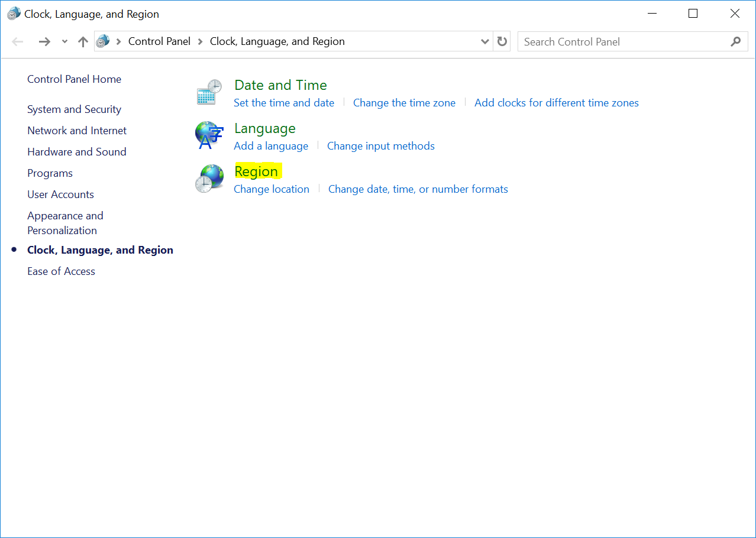Open recent locations dropdown arrow
Screen dimensions: 756x538
[x=64, y=41]
